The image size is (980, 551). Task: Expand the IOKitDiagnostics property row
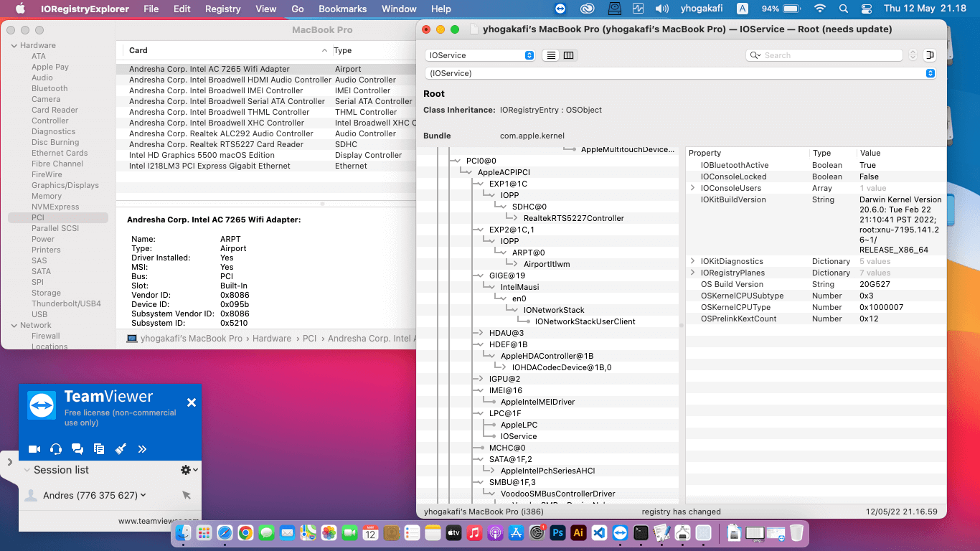point(692,261)
